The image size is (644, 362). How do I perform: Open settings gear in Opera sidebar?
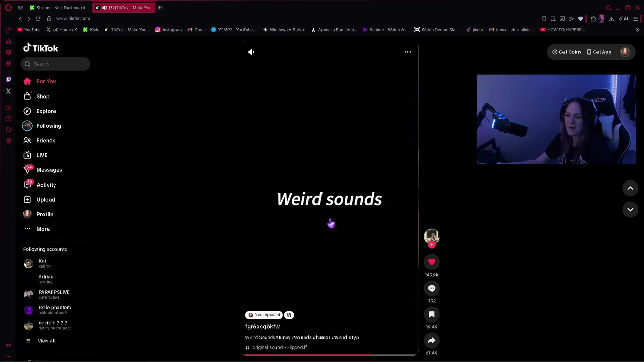[8, 141]
